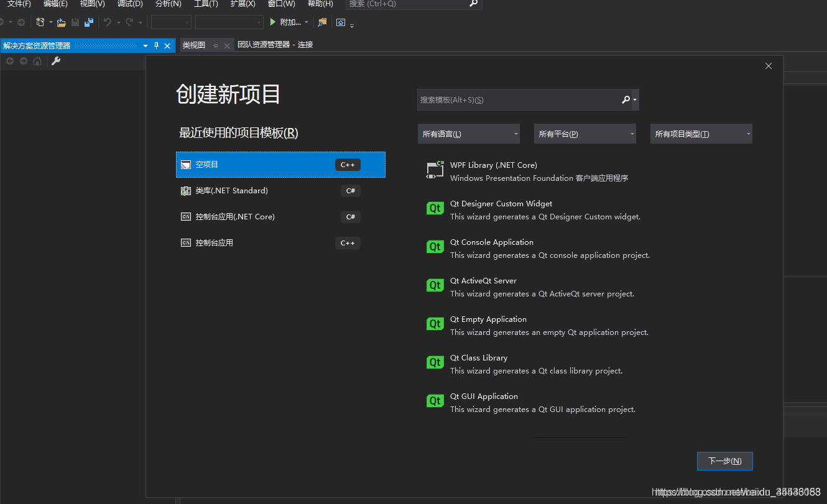Open the 工具(T) menu

(206, 4)
